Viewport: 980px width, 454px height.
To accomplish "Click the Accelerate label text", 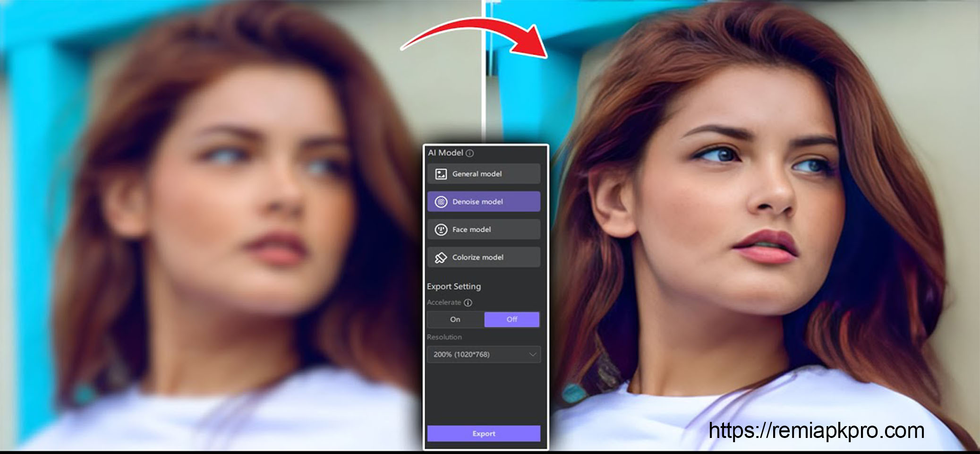I will 444,302.
